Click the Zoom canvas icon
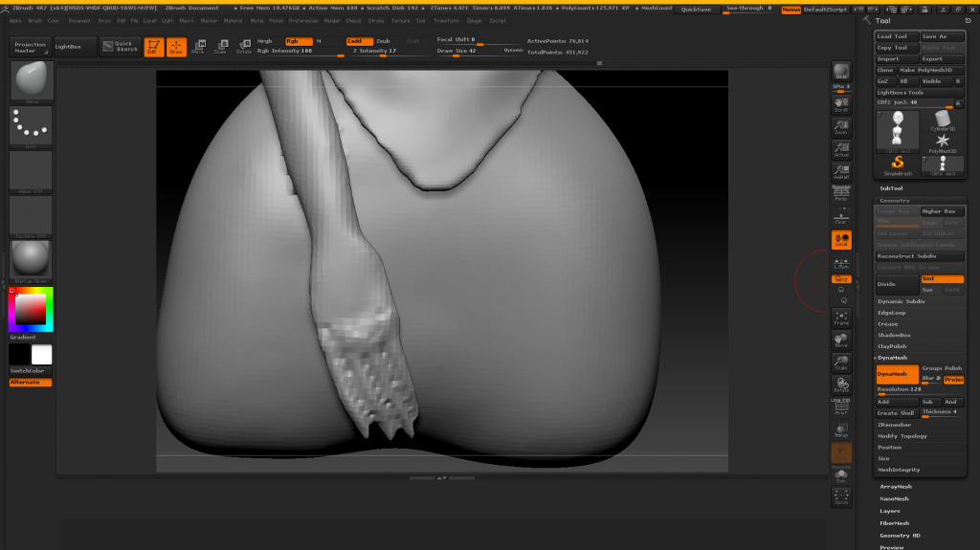This screenshot has width=980, height=550. point(841,127)
